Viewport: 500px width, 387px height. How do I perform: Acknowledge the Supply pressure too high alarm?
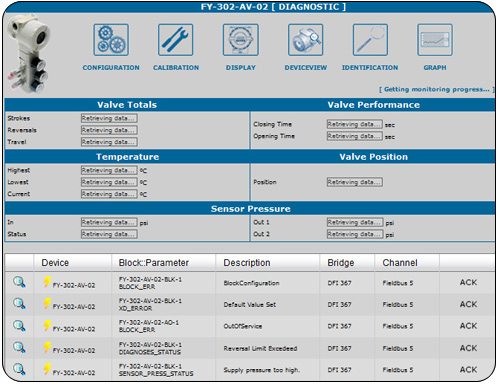coord(468,370)
